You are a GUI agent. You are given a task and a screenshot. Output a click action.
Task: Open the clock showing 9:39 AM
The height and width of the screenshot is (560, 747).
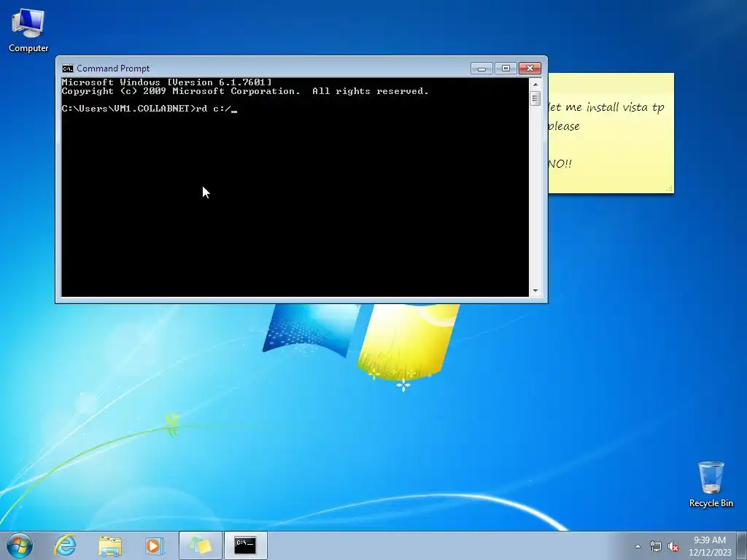click(710, 546)
